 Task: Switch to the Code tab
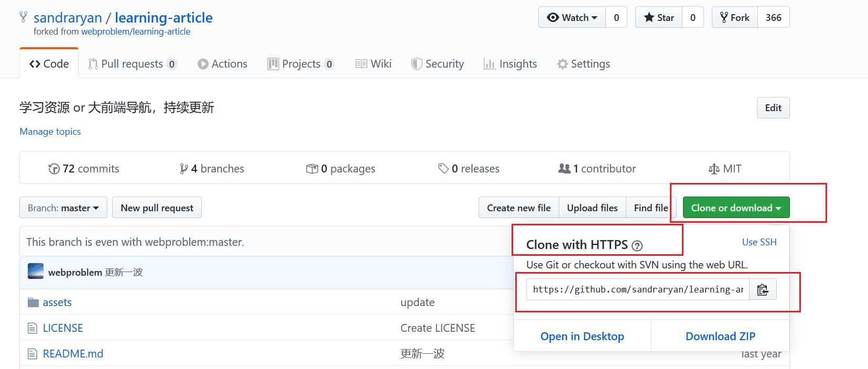point(49,63)
